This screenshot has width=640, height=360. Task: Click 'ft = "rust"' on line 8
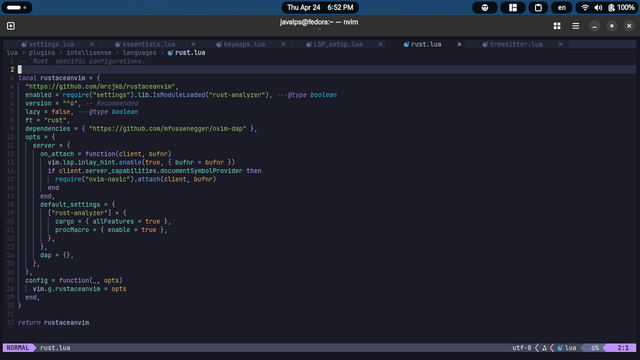pos(46,120)
